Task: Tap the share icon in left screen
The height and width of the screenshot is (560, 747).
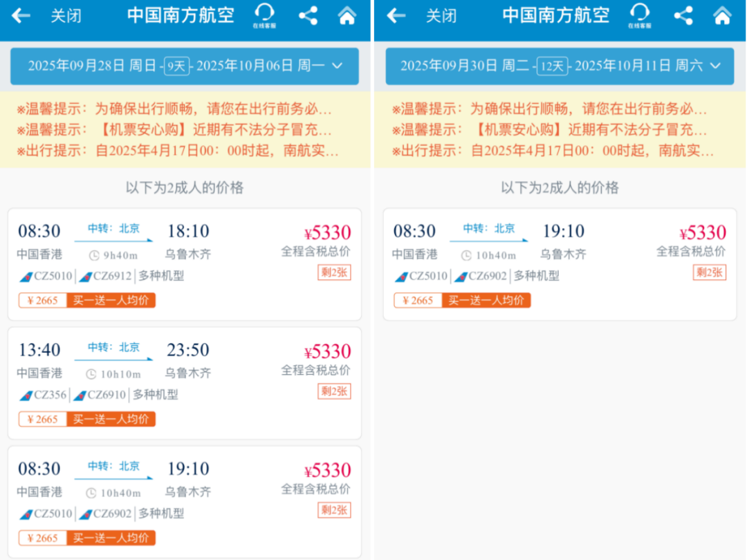Action: tap(308, 16)
